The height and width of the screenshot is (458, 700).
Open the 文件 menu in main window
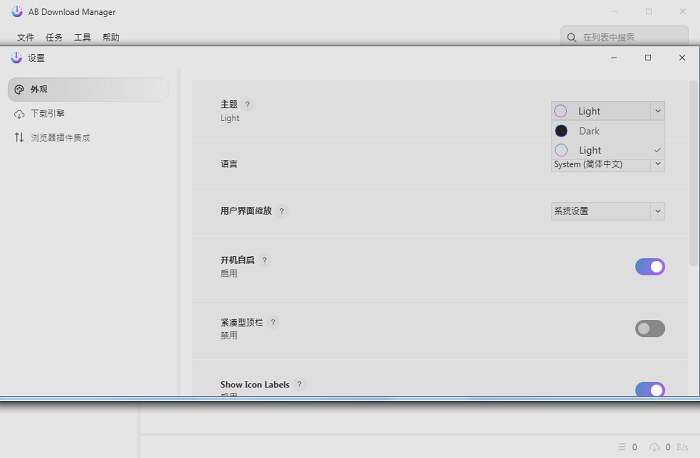[x=25, y=37]
